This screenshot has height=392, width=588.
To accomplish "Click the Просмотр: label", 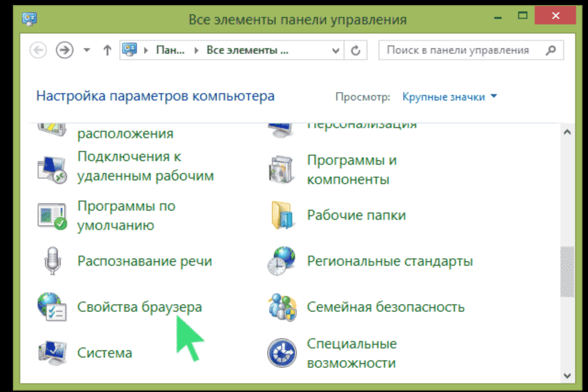I will [x=363, y=97].
